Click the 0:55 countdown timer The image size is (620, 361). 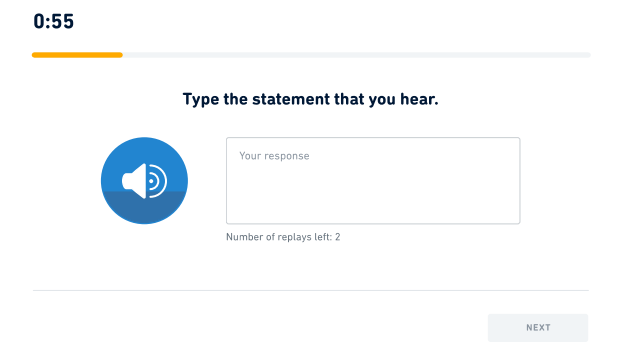53,21
